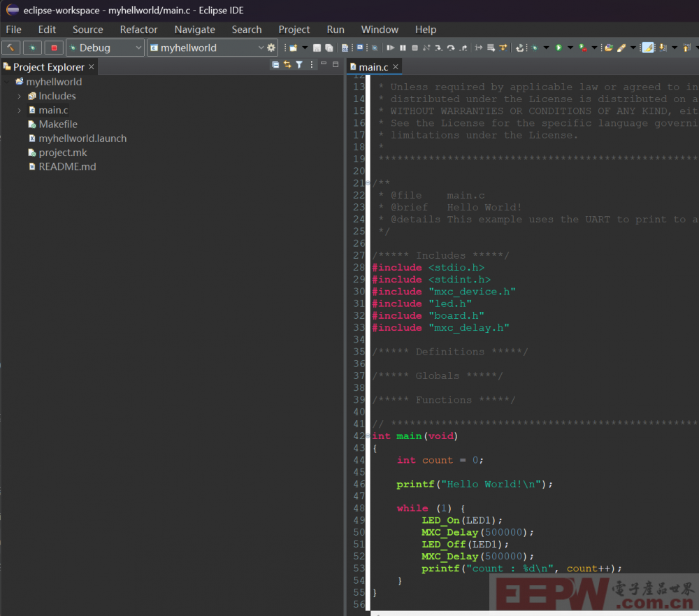Open the Run toolbar dropdown arrow
The width and height of the screenshot is (699, 616).
coord(570,48)
